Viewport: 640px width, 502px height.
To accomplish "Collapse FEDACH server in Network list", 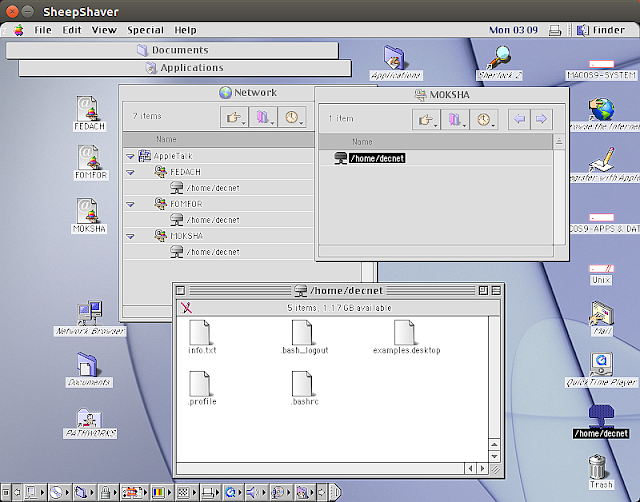I will pos(130,172).
